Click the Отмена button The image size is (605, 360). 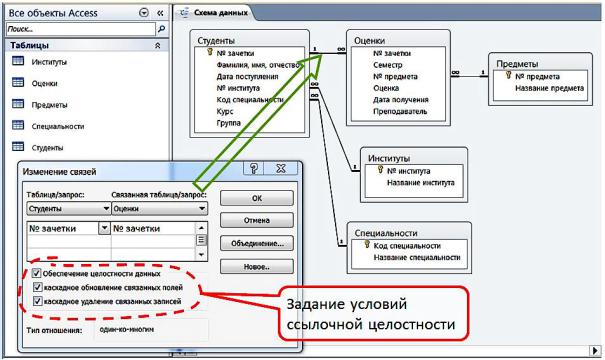257,221
